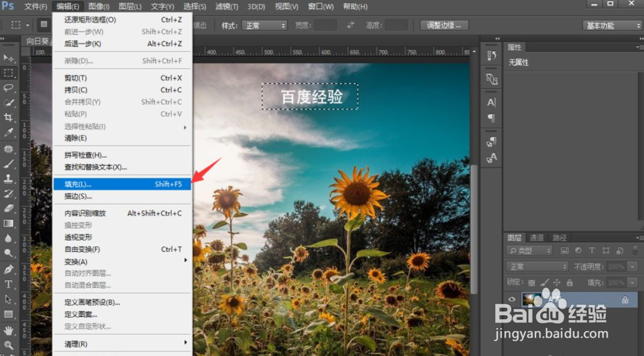
Task: Choose 自由变换(F) in the menu
Action: 122,249
